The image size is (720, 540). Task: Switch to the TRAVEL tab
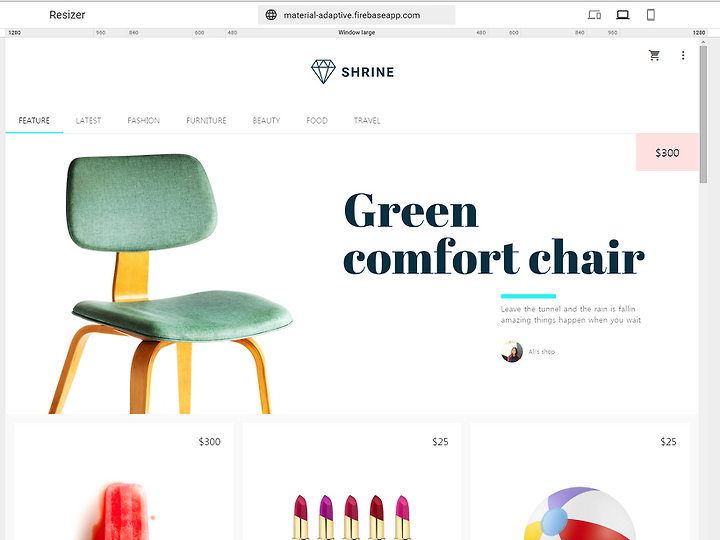coord(367,121)
